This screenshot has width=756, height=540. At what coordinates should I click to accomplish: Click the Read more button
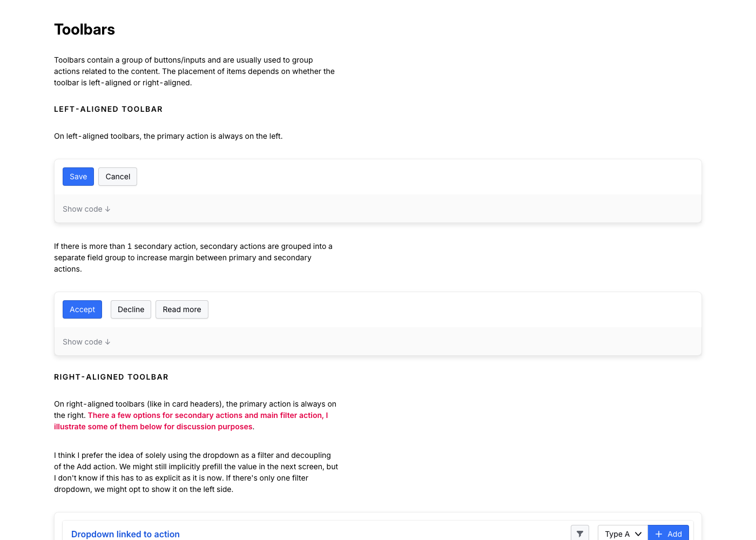tap(182, 309)
